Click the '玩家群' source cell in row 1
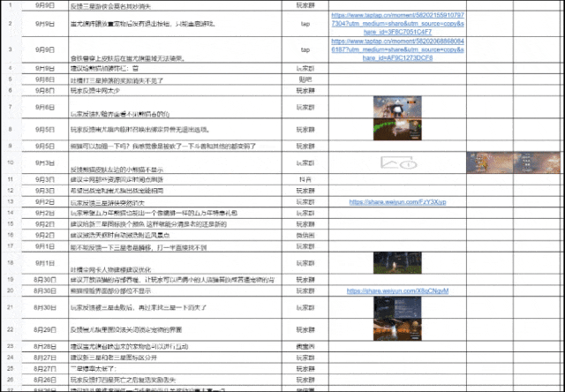This screenshot has height=392, width=565. (305, 6)
